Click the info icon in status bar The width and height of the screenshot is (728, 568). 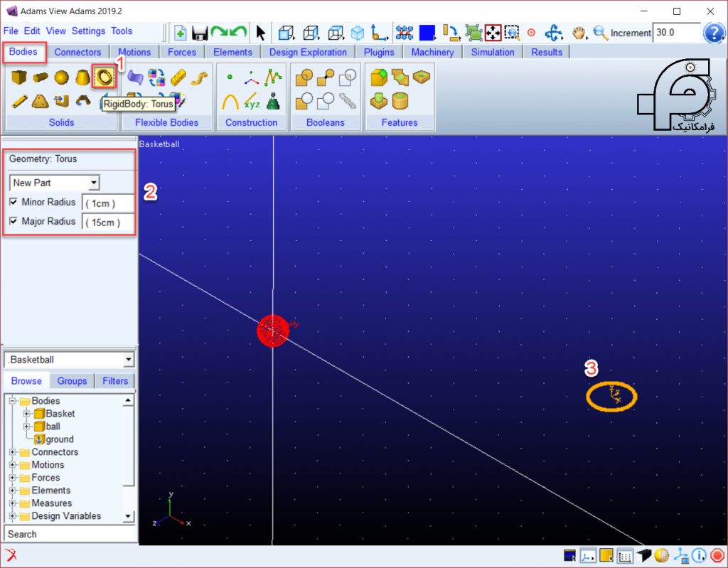tap(699, 555)
